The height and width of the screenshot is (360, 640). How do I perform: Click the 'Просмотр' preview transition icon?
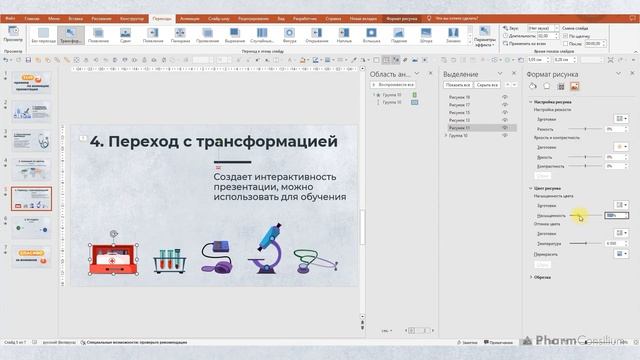click(13, 31)
